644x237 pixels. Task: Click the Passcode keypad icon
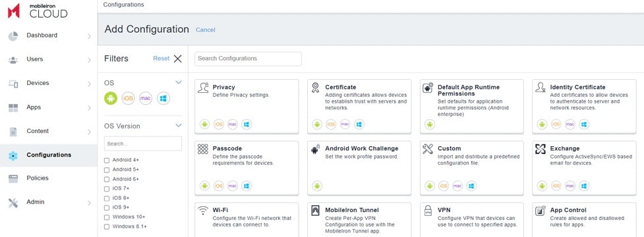pyautogui.click(x=203, y=149)
